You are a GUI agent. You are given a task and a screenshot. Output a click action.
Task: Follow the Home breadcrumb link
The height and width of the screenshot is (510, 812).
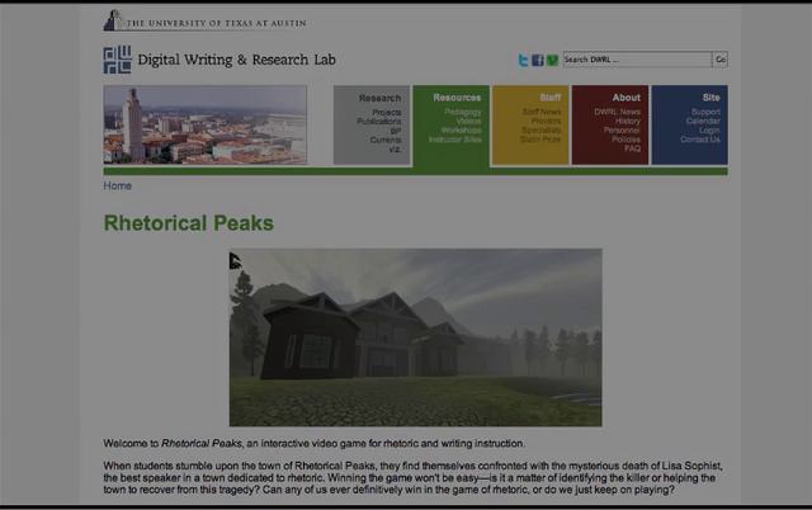coord(117,186)
